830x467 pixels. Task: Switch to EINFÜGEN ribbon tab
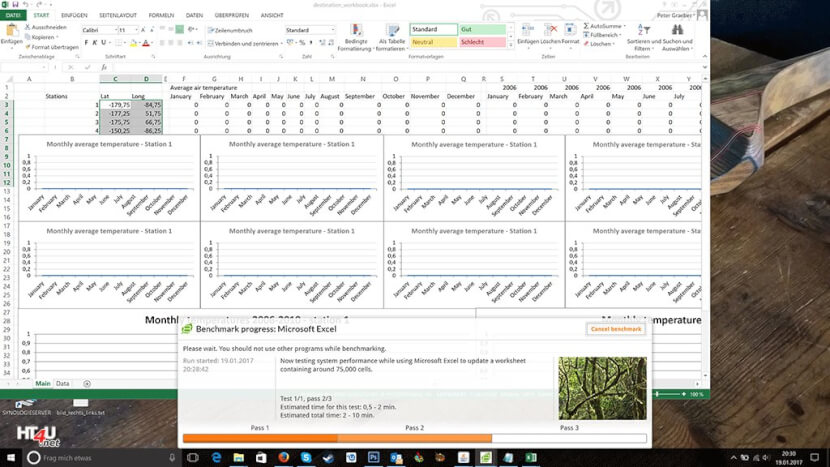tap(74, 15)
